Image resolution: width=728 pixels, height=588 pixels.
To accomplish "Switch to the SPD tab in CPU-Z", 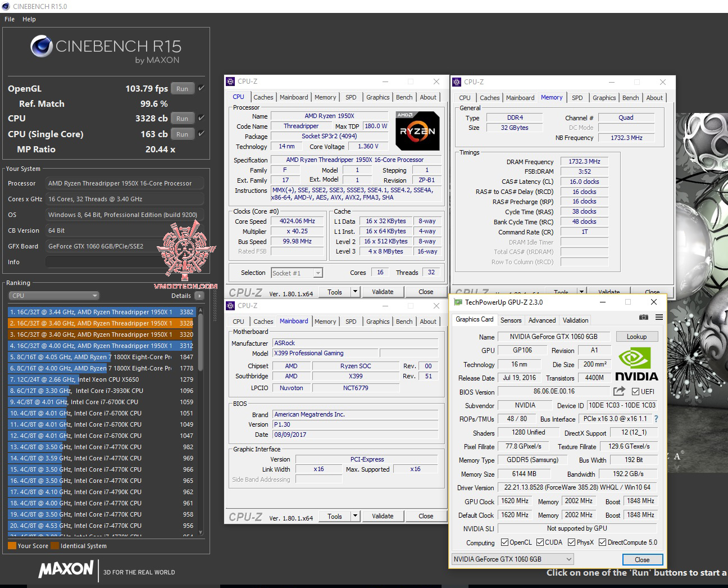I will [x=351, y=97].
